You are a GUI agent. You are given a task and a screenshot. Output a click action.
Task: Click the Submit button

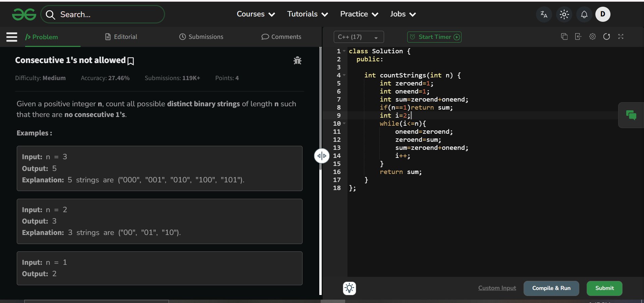pos(604,288)
